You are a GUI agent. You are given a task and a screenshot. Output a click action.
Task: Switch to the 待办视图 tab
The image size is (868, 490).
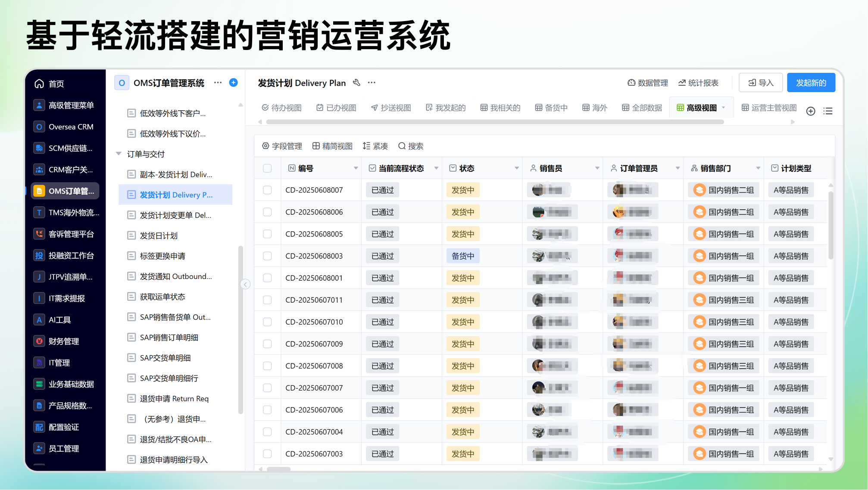(x=281, y=108)
